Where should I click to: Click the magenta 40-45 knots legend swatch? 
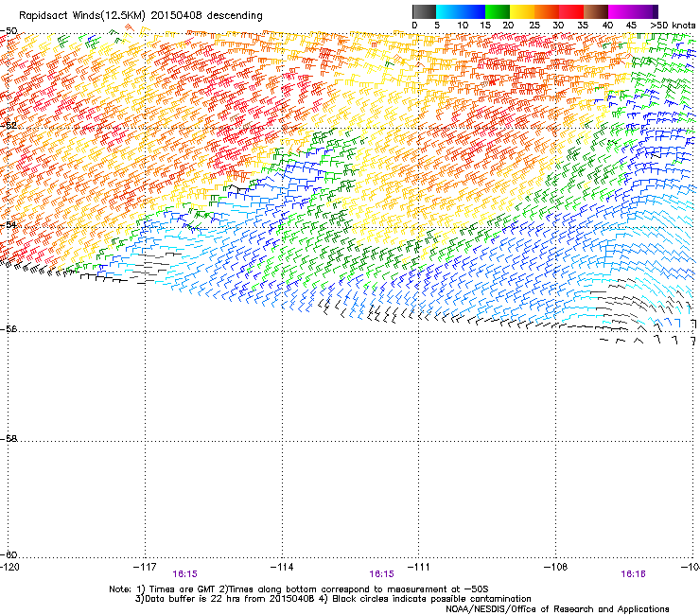pos(621,11)
